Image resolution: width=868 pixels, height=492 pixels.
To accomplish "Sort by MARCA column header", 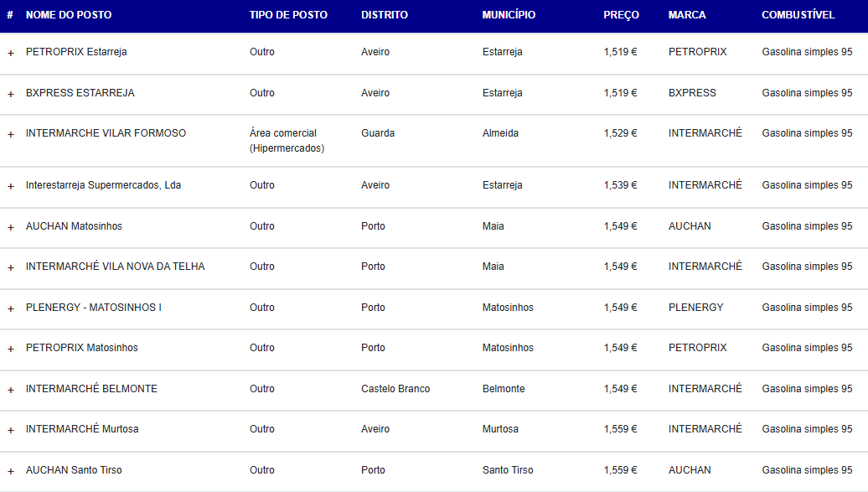I will 687,15.
